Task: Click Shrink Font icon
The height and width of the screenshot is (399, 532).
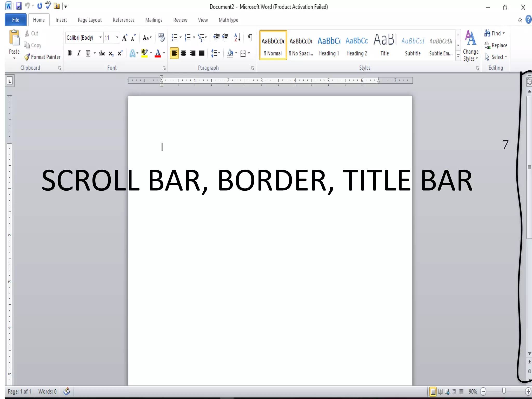Action: pyautogui.click(x=133, y=38)
